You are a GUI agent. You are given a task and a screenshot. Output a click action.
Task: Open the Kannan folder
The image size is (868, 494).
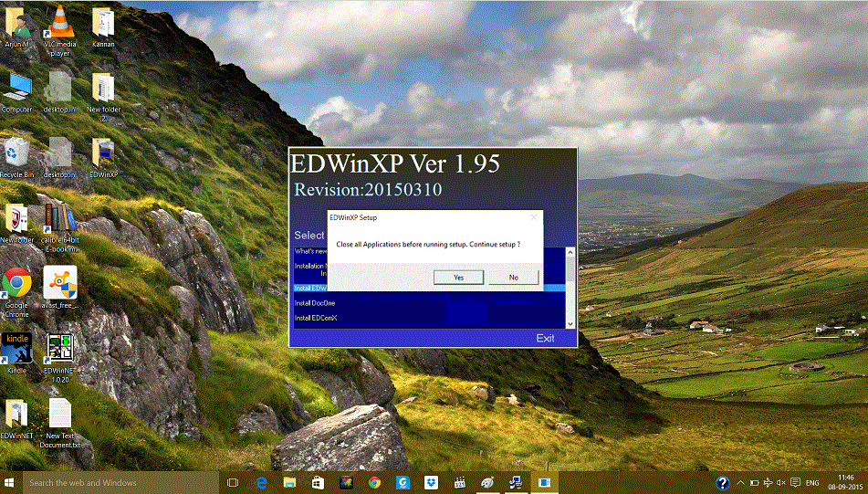pyautogui.click(x=103, y=27)
